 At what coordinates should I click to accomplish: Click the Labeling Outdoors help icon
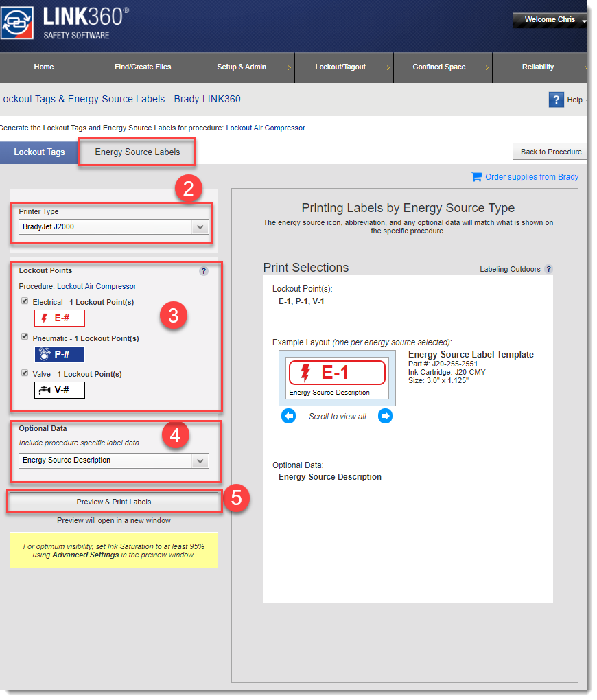point(548,269)
